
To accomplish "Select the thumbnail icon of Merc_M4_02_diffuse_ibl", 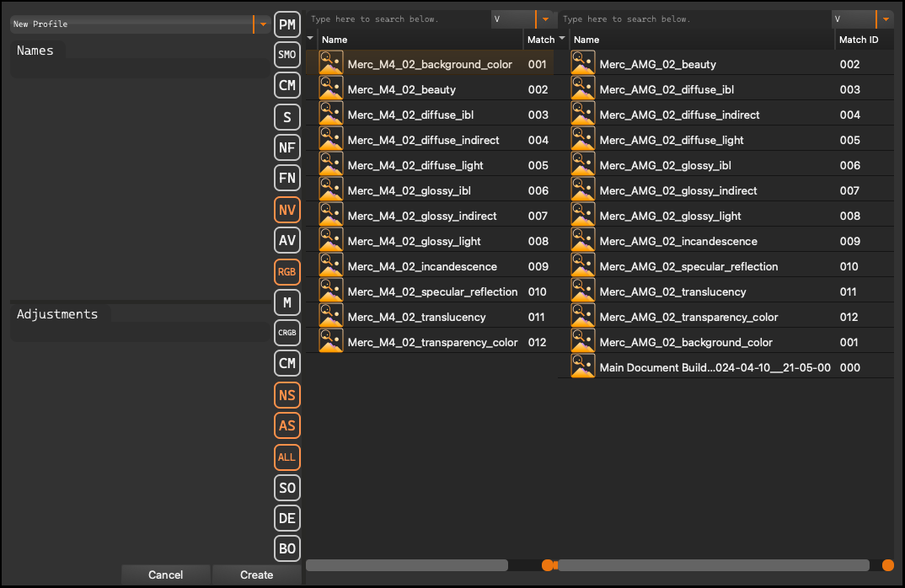I will [x=330, y=115].
